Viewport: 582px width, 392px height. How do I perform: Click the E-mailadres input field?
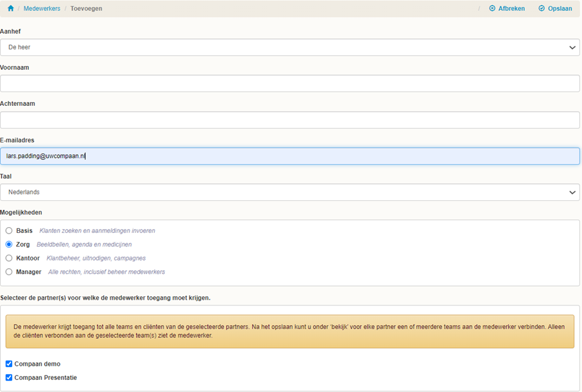tap(290, 156)
